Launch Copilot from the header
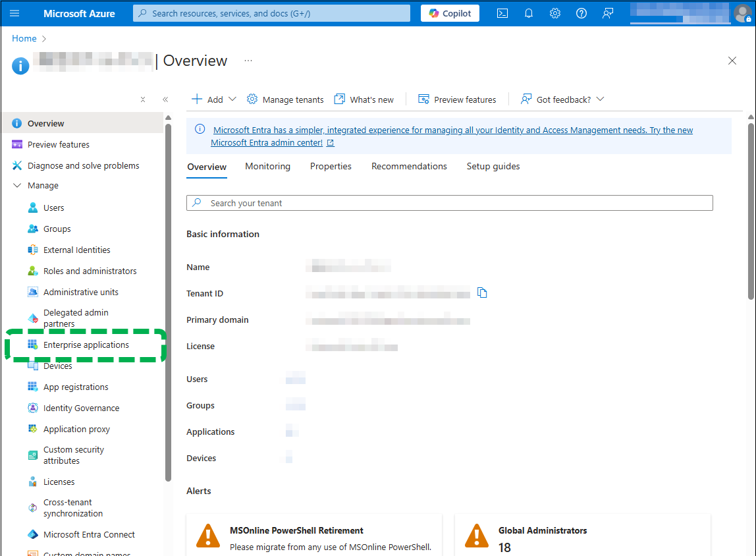 pos(450,13)
